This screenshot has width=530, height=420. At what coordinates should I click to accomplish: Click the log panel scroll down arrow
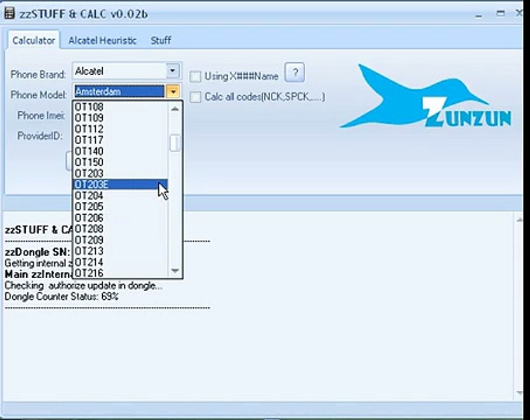click(519, 393)
